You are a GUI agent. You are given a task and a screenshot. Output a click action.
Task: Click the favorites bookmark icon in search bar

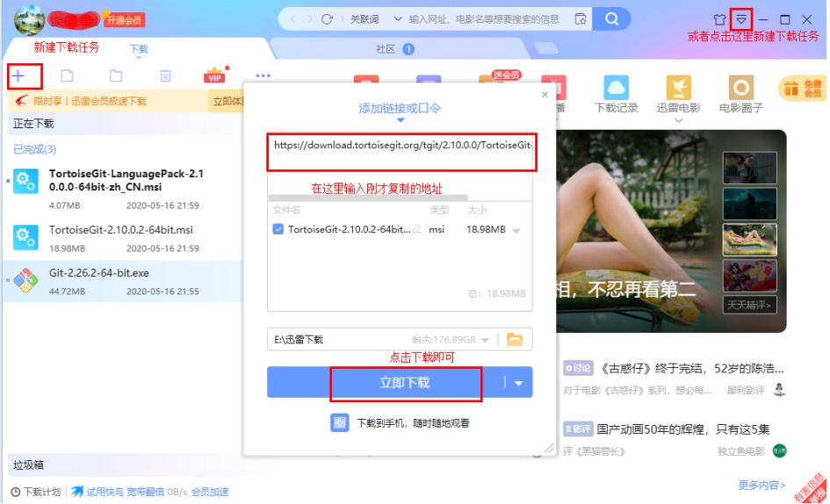point(581,19)
